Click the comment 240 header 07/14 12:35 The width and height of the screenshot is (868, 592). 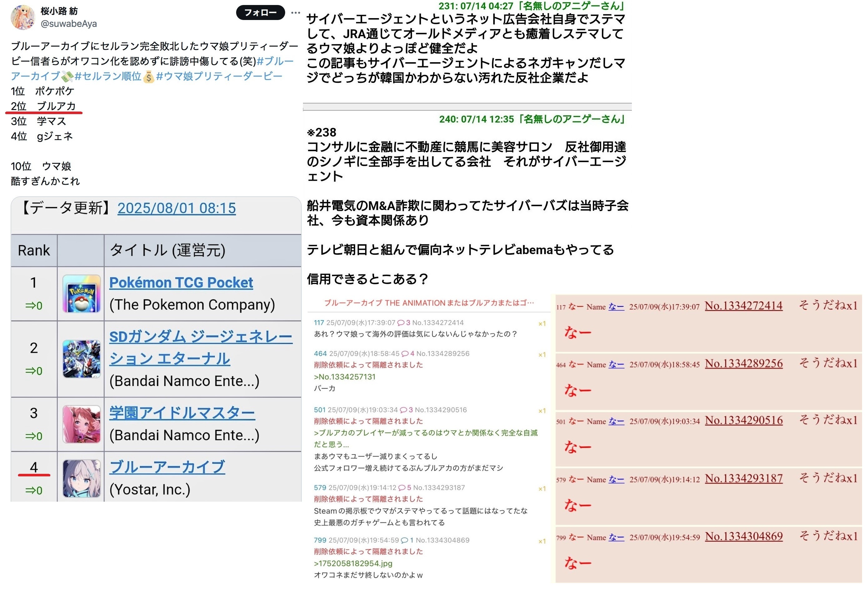[x=532, y=119]
